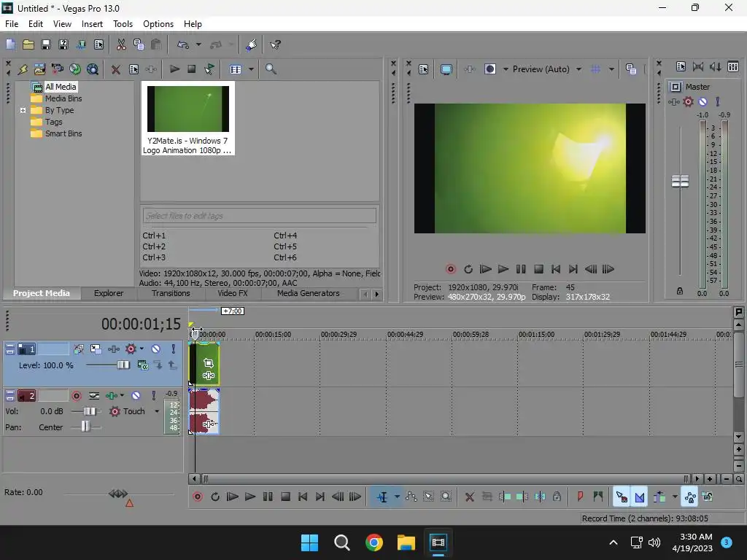Open Video Preview on external monitor icon
This screenshot has height=560, width=747.
446,69
